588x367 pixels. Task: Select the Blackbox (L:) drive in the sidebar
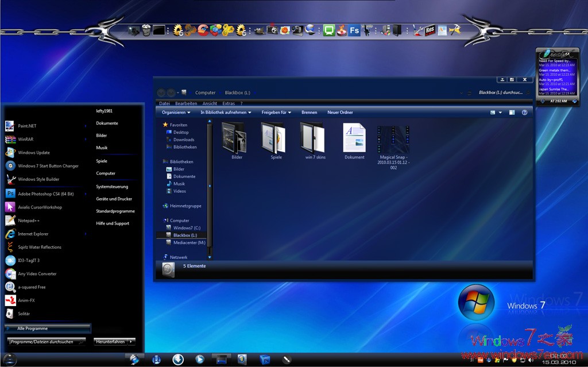pyautogui.click(x=184, y=235)
